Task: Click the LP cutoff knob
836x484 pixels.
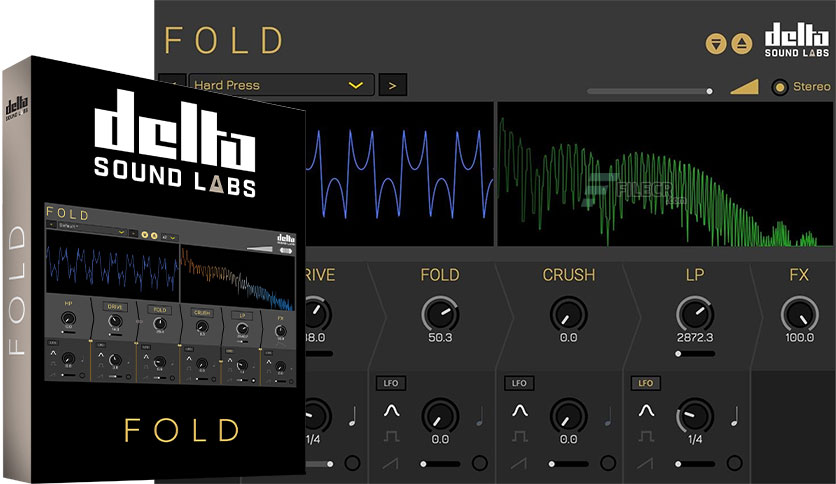Action: pyautogui.click(x=695, y=314)
